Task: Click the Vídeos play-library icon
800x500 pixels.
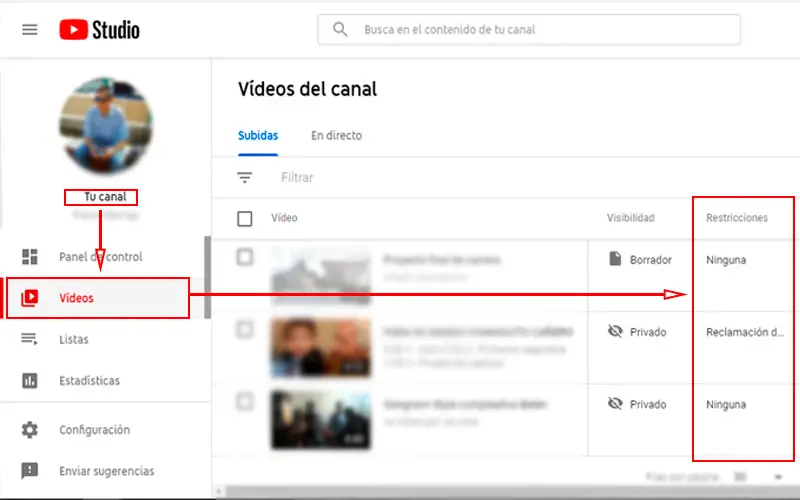Action: point(30,298)
